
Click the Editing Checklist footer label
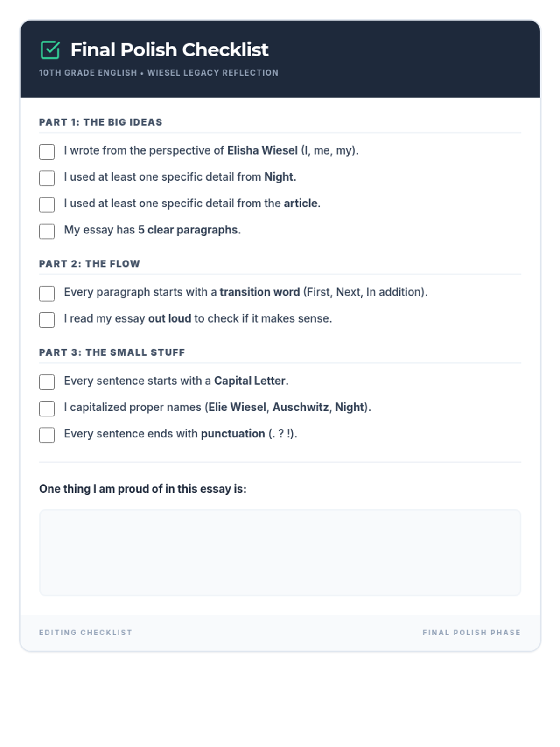tap(86, 633)
